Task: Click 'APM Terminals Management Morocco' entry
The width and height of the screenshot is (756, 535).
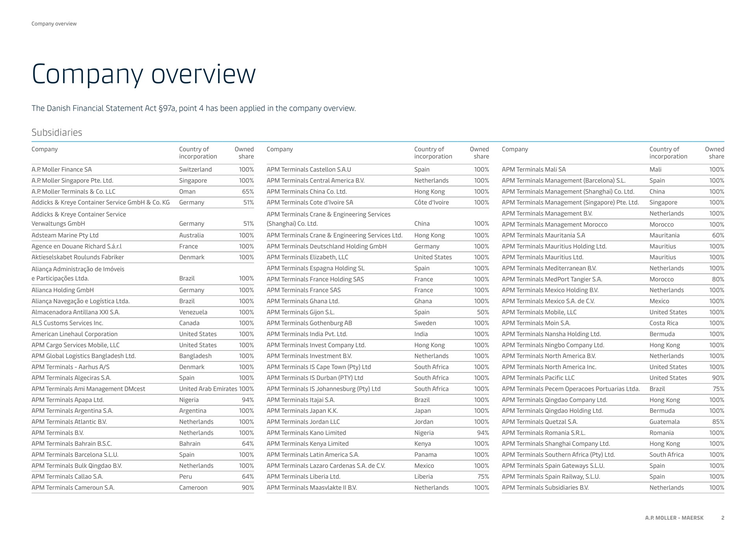Action: click(x=555, y=225)
